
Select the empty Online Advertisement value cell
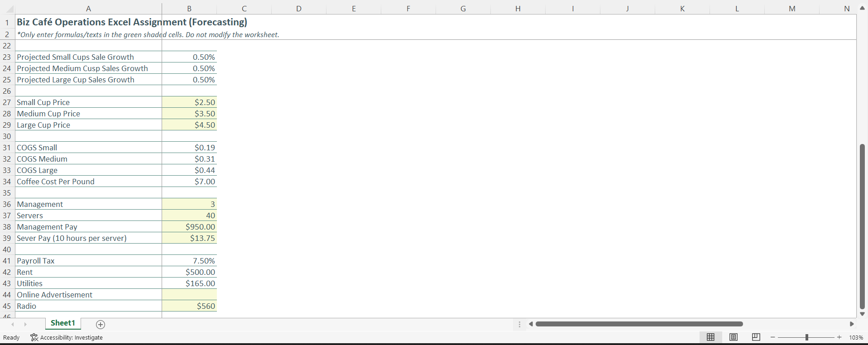point(189,295)
